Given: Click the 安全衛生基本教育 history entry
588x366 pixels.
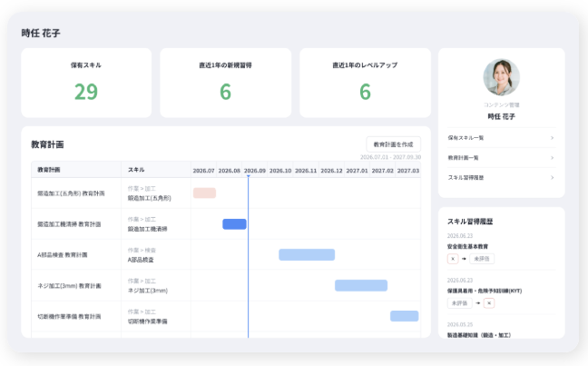Looking at the screenshot, I should (467, 246).
